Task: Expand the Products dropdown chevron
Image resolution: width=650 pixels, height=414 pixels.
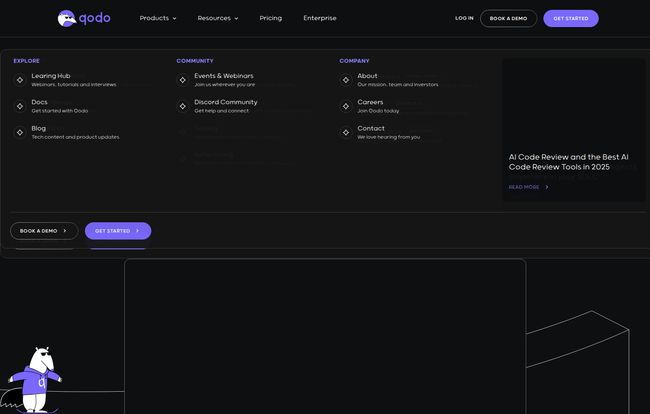Action: pyautogui.click(x=175, y=19)
